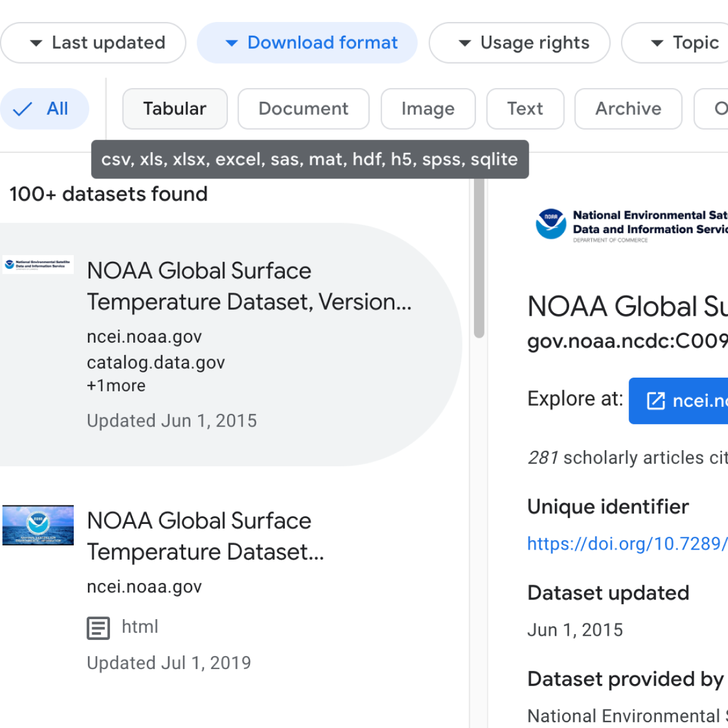Click the results list scrollbar thumb
This screenshot has height=728, width=728.
[479, 258]
